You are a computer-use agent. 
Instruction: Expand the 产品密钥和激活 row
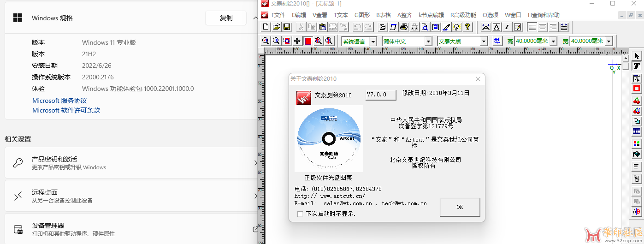click(x=131, y=163)
